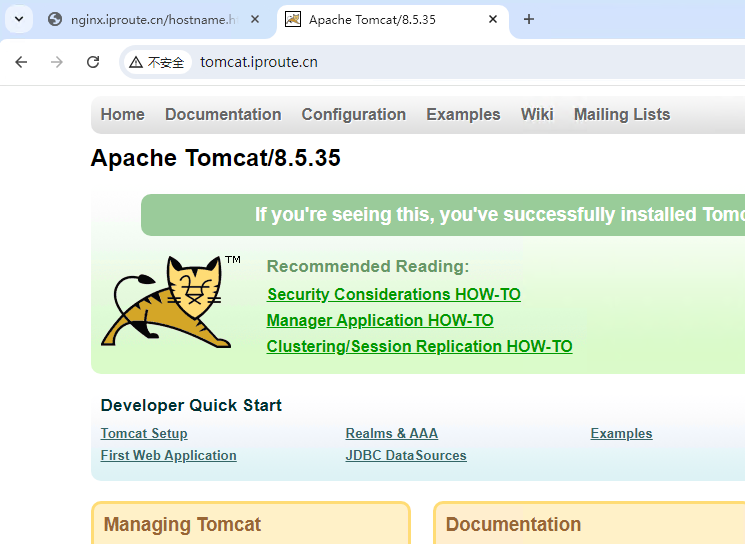
Task: Go to the Configuration nav item
Action: point(353,114)
